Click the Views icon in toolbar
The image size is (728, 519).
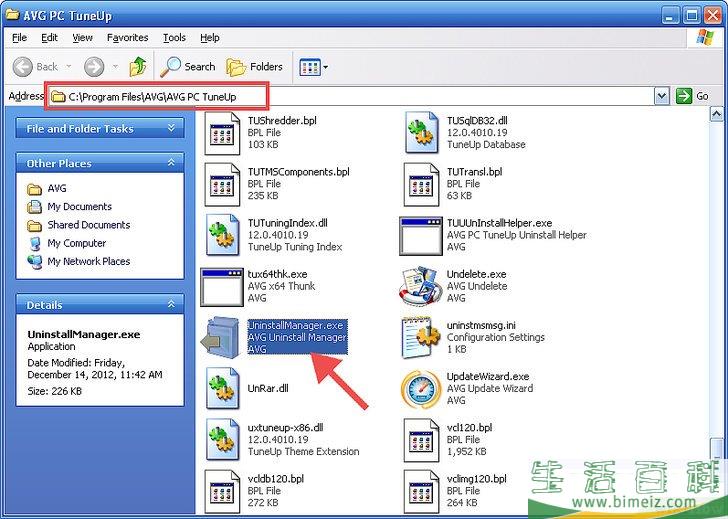(310, 67)
